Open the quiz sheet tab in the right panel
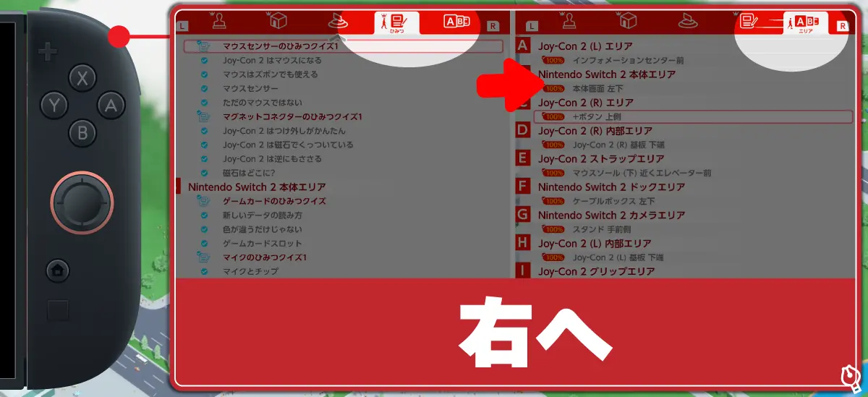This screenshot has width=868, height=397. (x=749, y=21)
